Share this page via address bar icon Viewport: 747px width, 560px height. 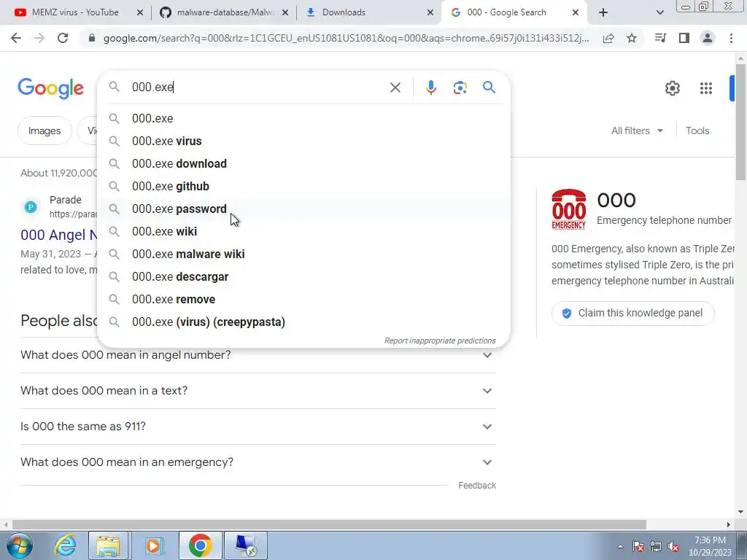pos(608,38)
